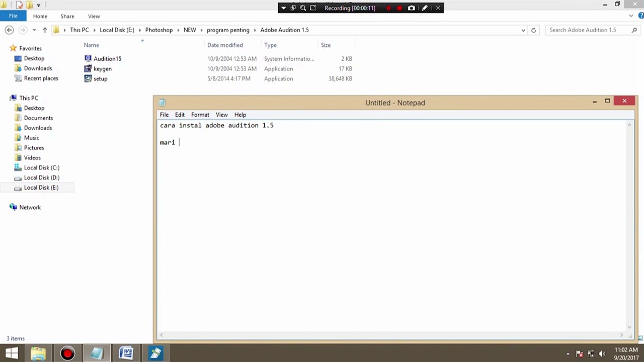Open the recorder toolbar dropdown arrow

(283, 8)
